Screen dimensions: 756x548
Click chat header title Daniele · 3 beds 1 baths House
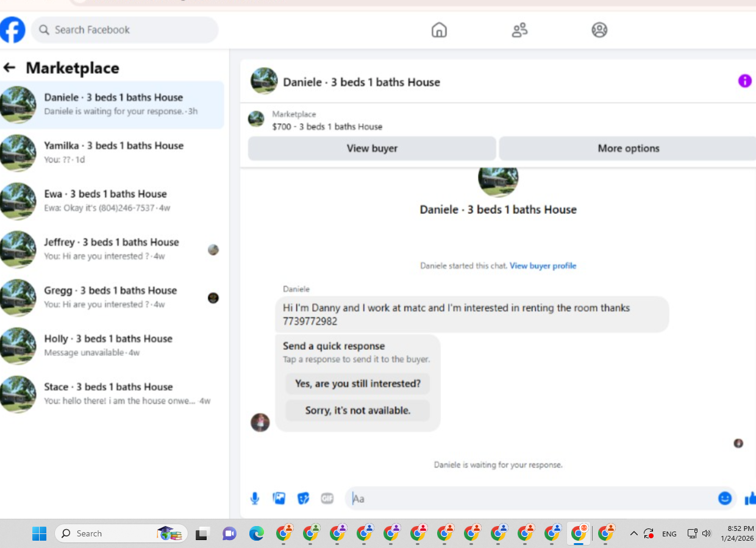pos(362,82)
